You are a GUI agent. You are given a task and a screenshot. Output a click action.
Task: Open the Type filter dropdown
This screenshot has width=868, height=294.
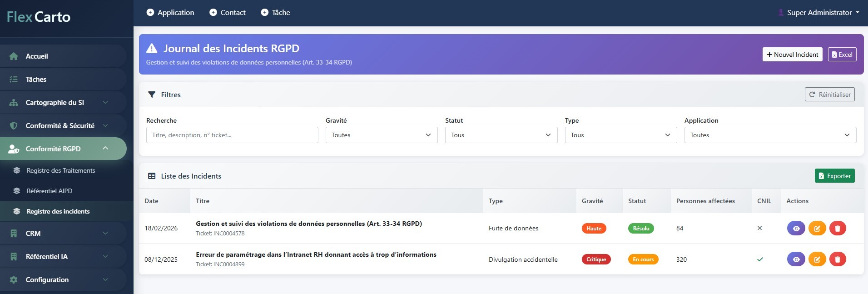621,135
